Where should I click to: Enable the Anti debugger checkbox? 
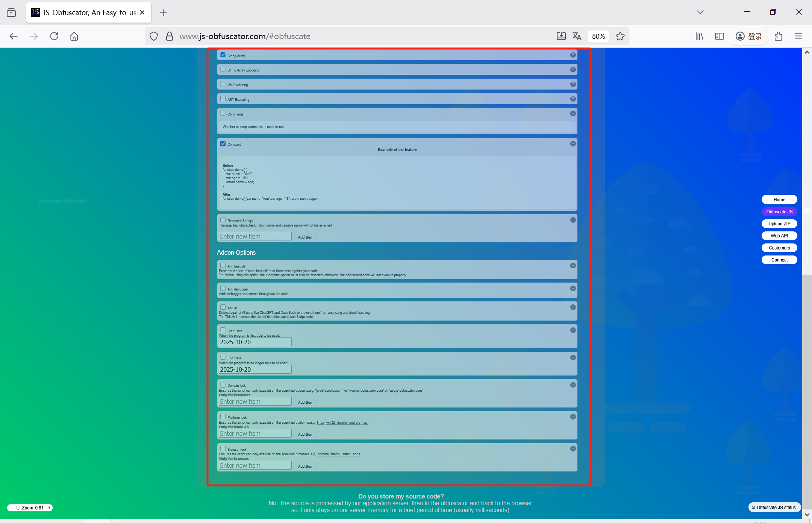point(223,289)
